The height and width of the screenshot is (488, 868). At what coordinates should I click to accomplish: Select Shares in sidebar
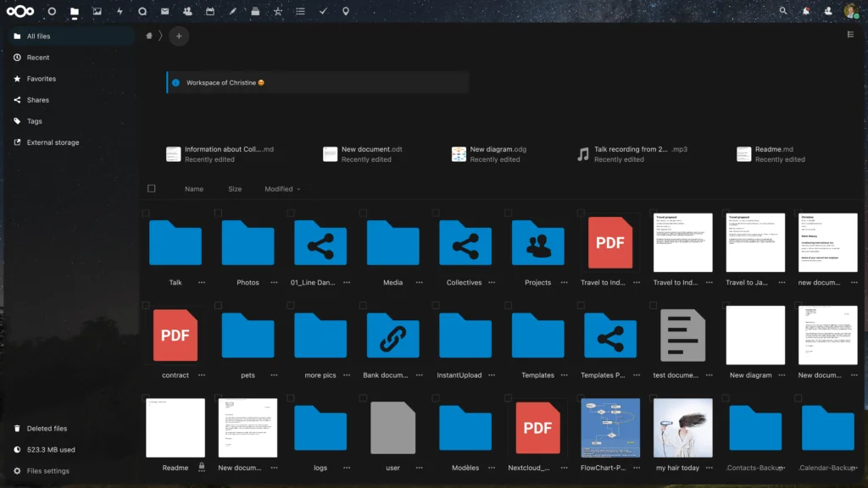(71, 100)
